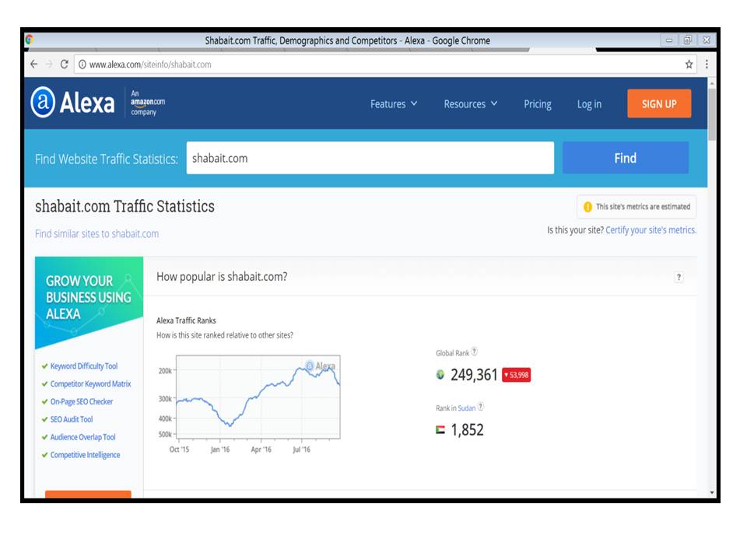Click This site's metrics are estimated notice
Screen dimensions: 747x560
coord(637,207)
